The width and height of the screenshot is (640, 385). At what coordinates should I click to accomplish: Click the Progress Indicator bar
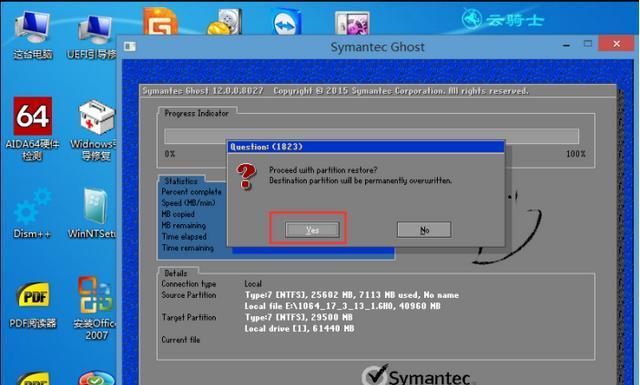tap(371, 136)
